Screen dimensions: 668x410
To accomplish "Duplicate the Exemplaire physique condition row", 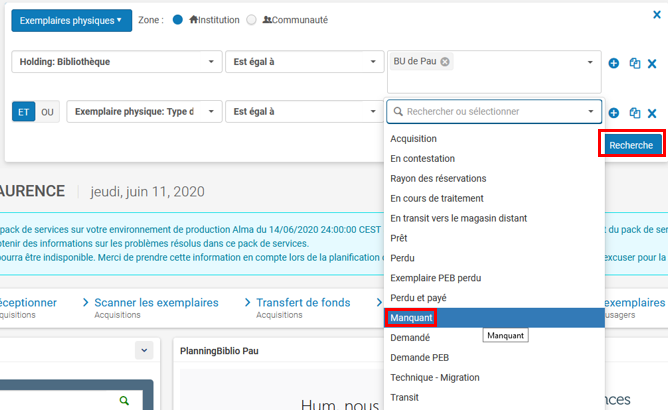I will [x=634, y=113].
